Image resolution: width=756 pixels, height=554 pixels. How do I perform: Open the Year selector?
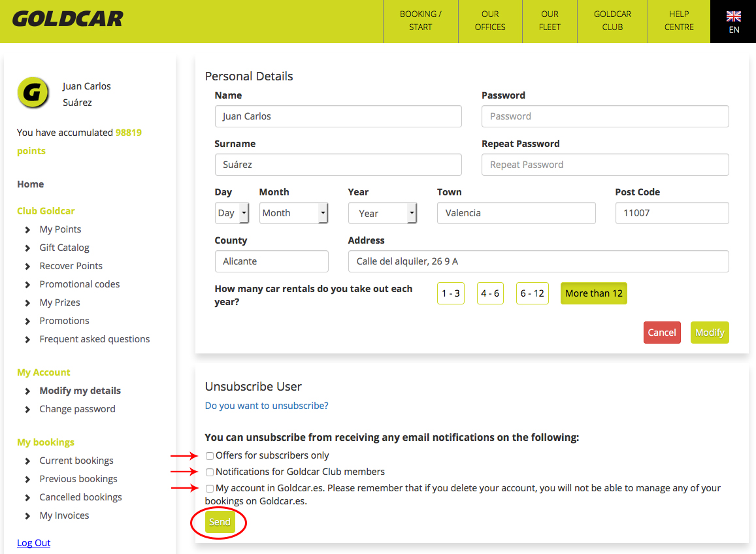pos(382,214)
